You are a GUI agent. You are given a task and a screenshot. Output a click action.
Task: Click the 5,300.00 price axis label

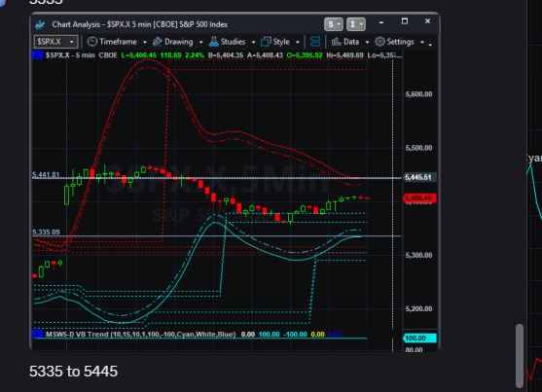tap(419, 255)
